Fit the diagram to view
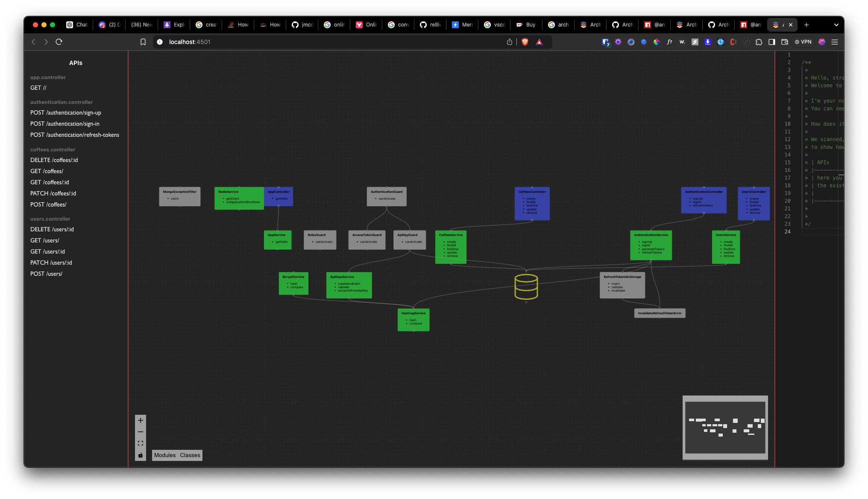The image size is (868, 499). [141, 443]
